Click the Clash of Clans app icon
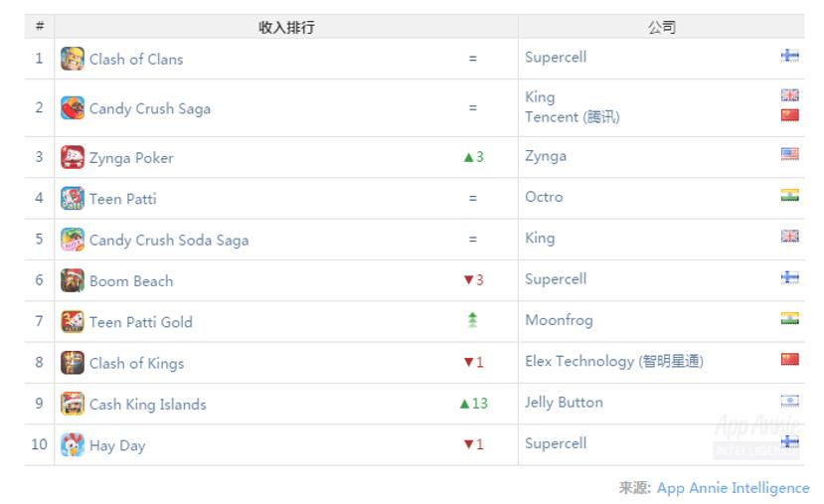The width and height of the screenshot is (824, 504). click(73, 59)
